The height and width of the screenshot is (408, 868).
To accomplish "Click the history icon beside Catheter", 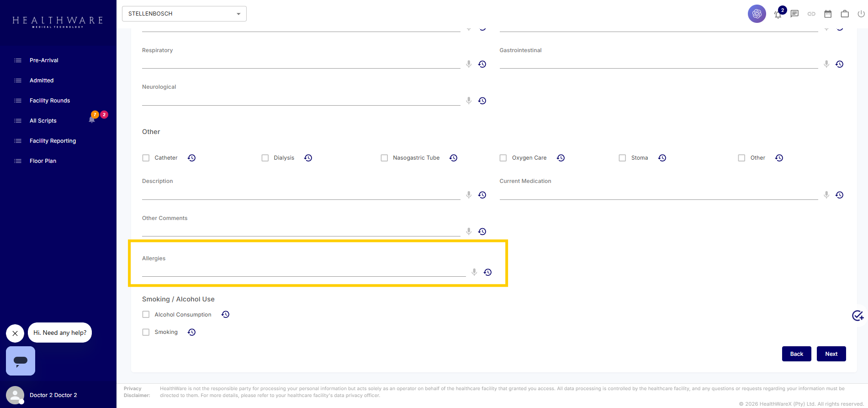I will (x=191, y=158).
